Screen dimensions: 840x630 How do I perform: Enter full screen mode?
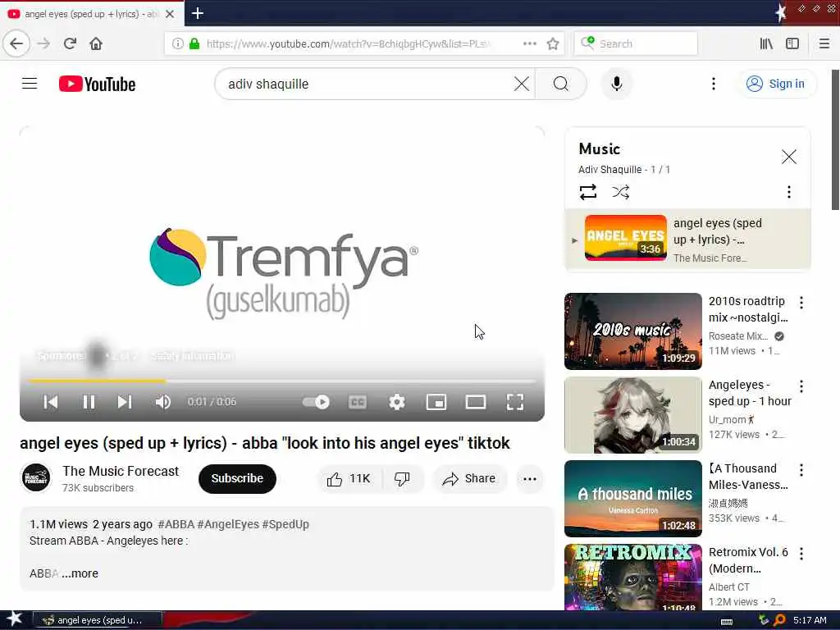click(x=515, y=402)
